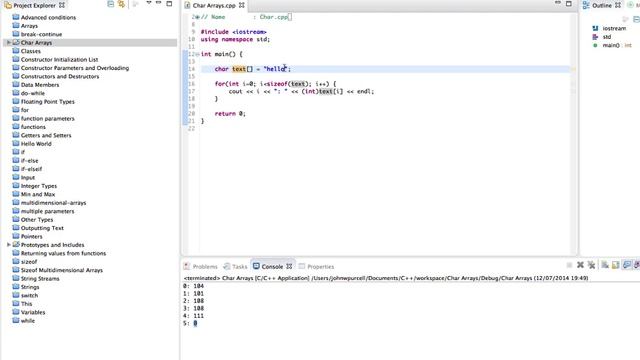Collapse all in Project Explorer toolbar
Image resolution: width=640 pixels, height=360 pixels.
tap(111, 4)
